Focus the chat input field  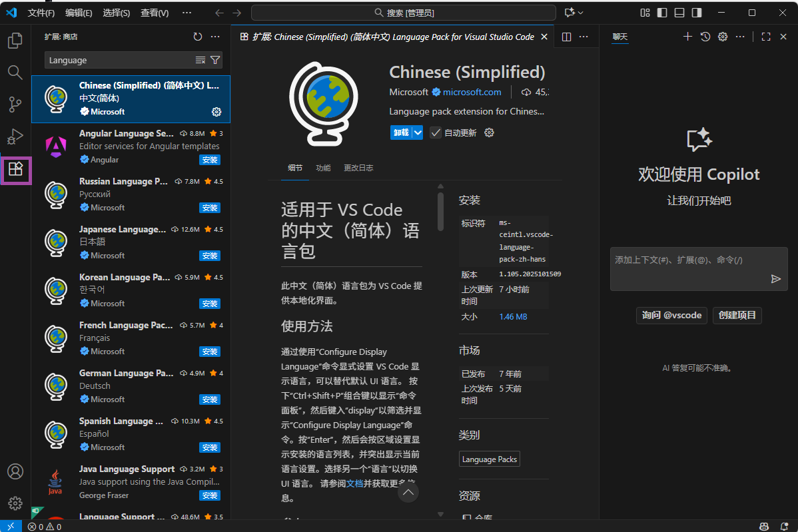pyautogui.click(x=699, y=269)
